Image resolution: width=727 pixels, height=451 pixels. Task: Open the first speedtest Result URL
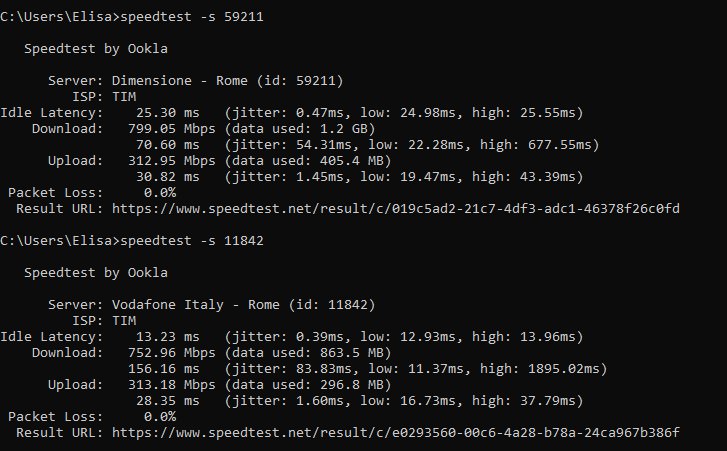pos(396,208)
